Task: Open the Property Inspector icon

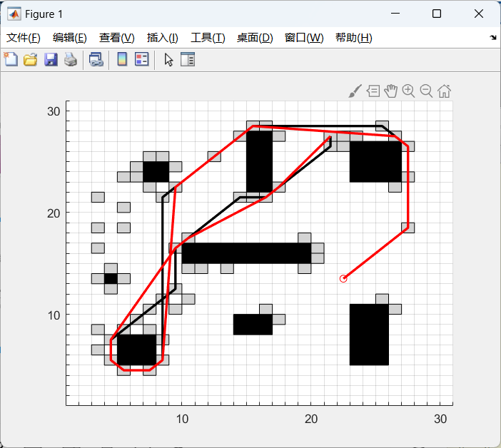Action: 188,60
